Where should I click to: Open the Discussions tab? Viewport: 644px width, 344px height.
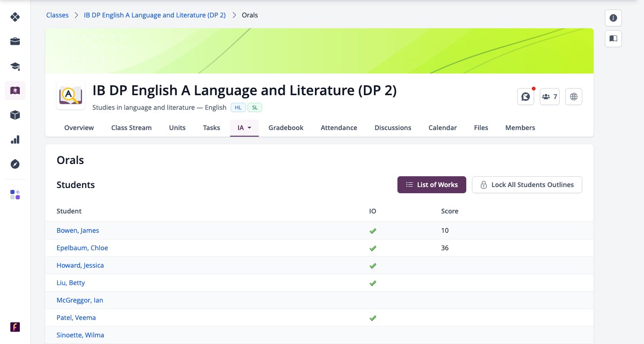pyautogui.click(x=393, y=128)
